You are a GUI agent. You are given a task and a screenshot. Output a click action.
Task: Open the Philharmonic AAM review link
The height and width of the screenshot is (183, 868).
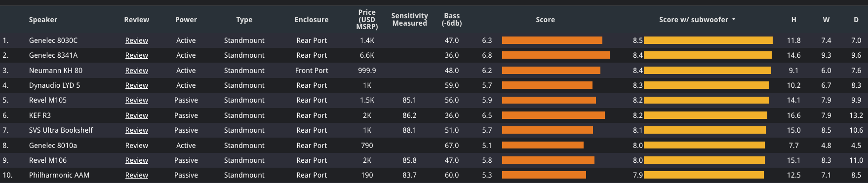[x=137, y=175]
